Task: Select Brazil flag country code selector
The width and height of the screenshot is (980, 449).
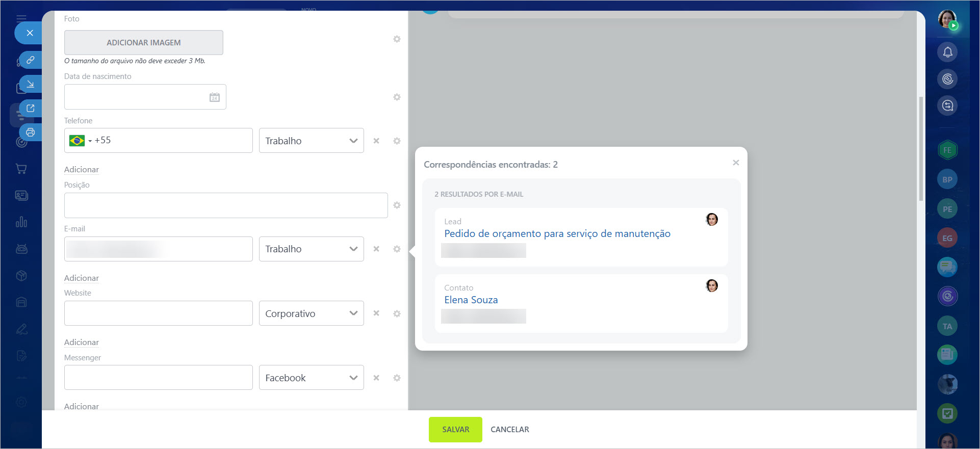Action: coord(80,141)
